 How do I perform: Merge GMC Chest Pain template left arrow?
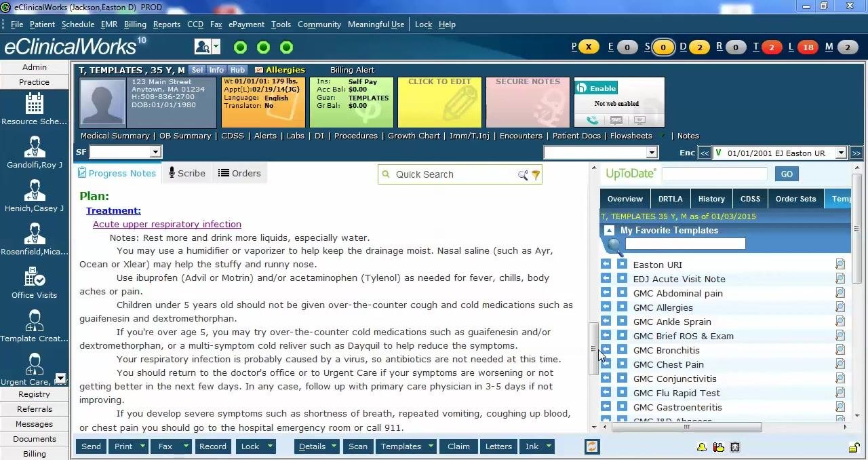pos(606,364)
